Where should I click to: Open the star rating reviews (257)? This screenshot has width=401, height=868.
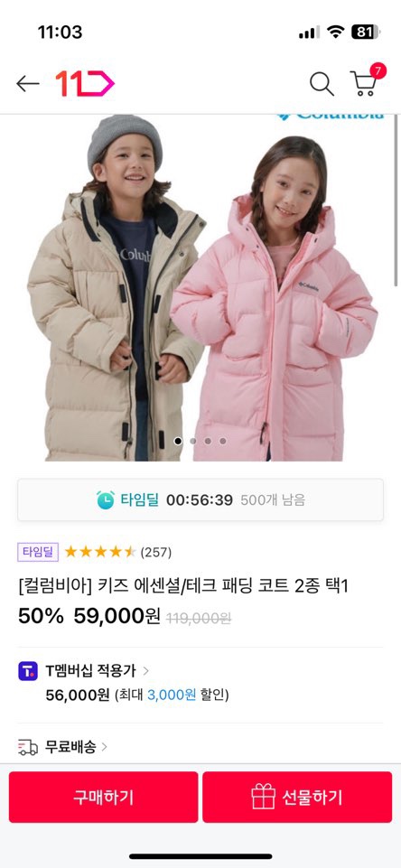coord(118,552)
